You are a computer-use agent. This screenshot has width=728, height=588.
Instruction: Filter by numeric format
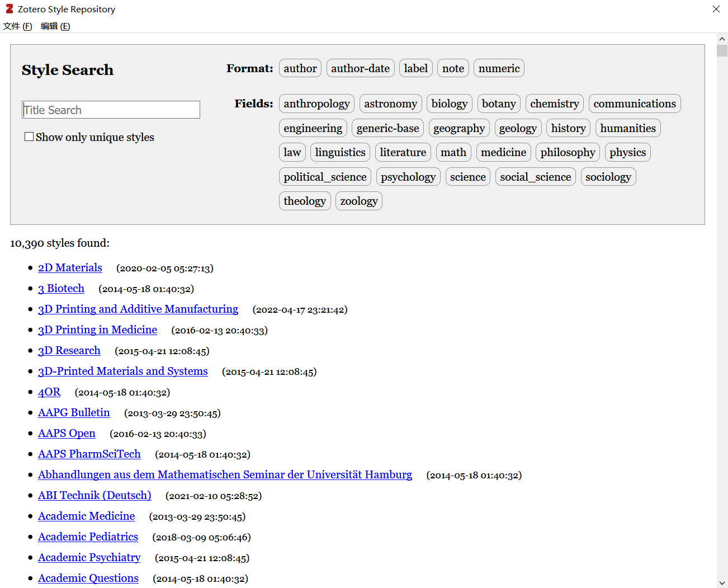point(499,68)
